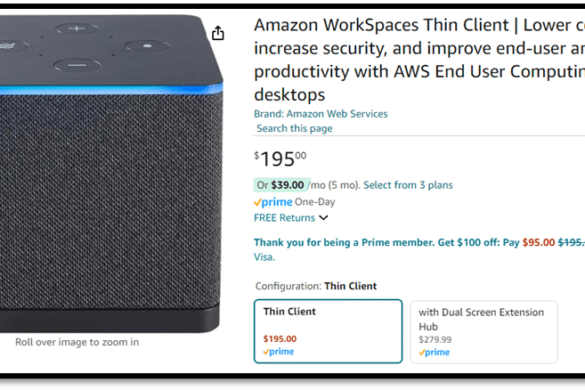Open the FREE Returns link
This screenshot has width=585, height=390.
284,218
